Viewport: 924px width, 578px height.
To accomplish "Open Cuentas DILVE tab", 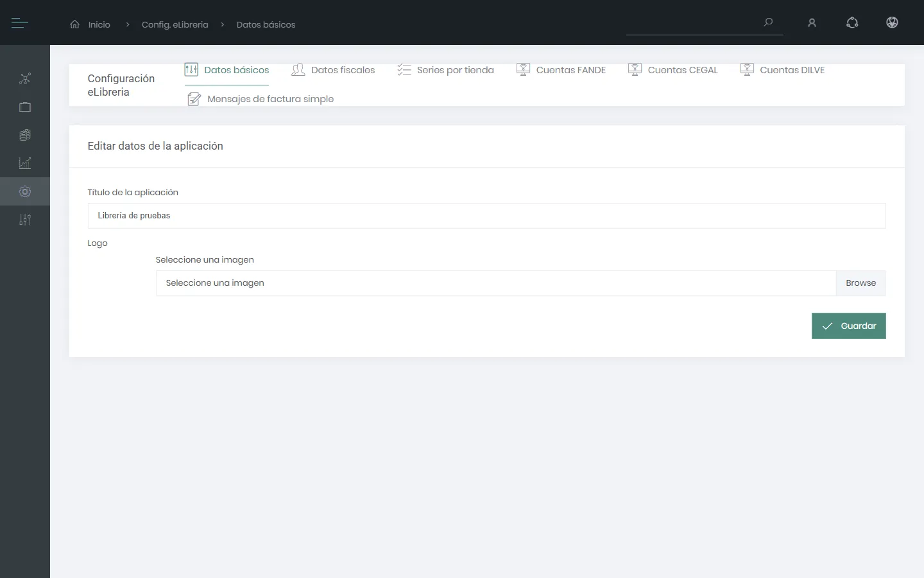I will click(782, 70).
